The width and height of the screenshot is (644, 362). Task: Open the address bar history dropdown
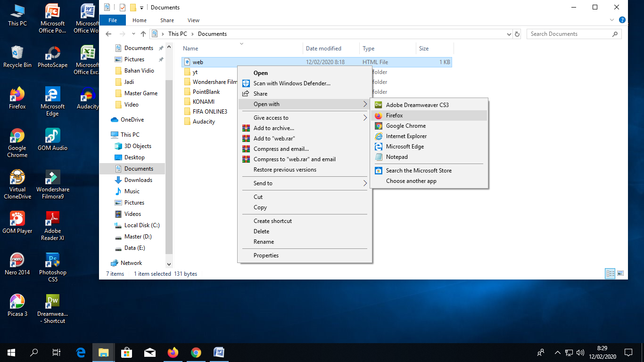pyautogui.click(x=509, y=33)
